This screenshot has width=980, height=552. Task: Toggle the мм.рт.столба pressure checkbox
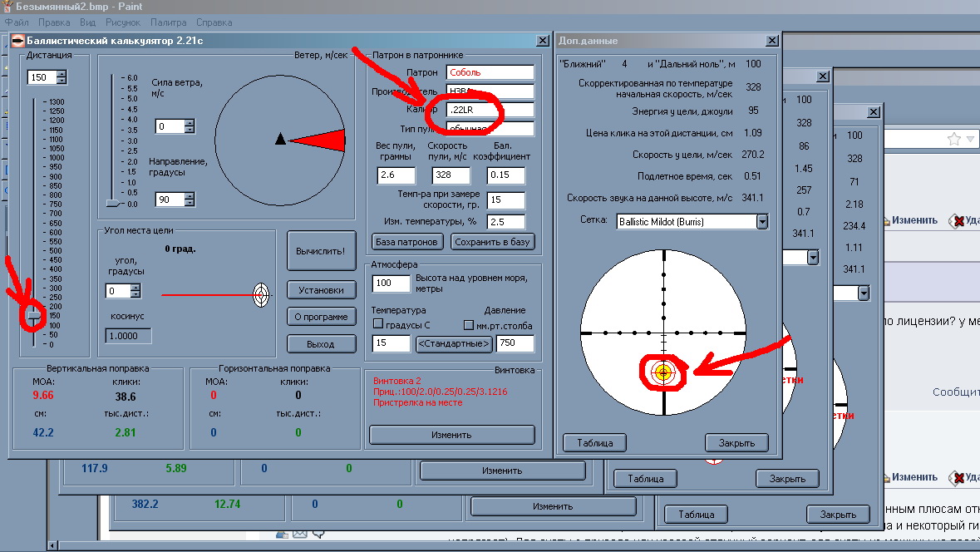[468, 325]
